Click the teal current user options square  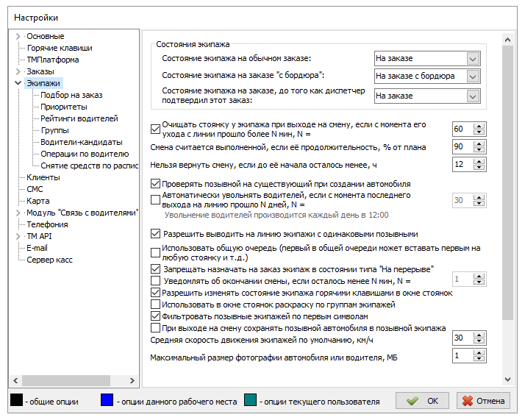(x=250, y=401)
